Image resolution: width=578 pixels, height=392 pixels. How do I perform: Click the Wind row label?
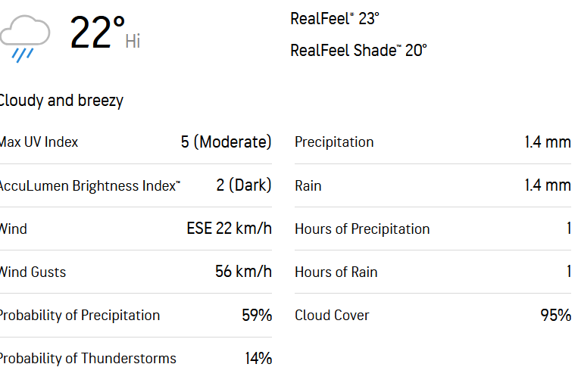click(14, 229)
